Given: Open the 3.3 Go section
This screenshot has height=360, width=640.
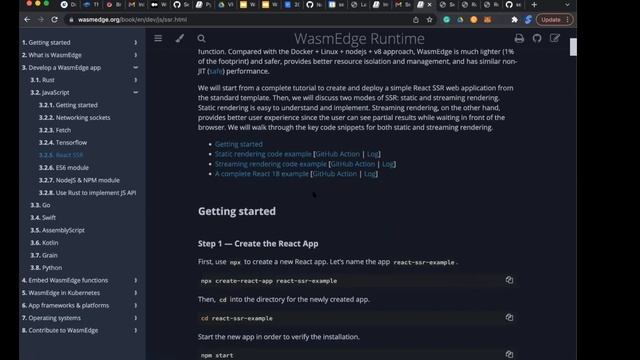Looking at the screenshot, I should 40,205.
